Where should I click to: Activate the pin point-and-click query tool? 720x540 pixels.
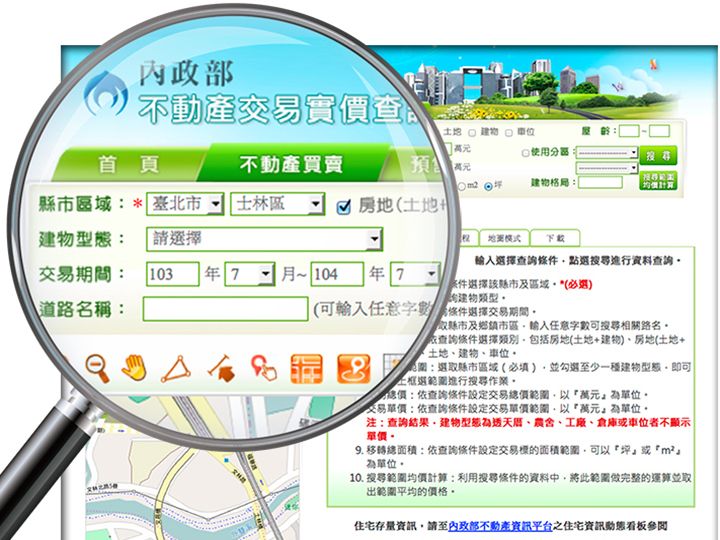[x=264, y=368]
